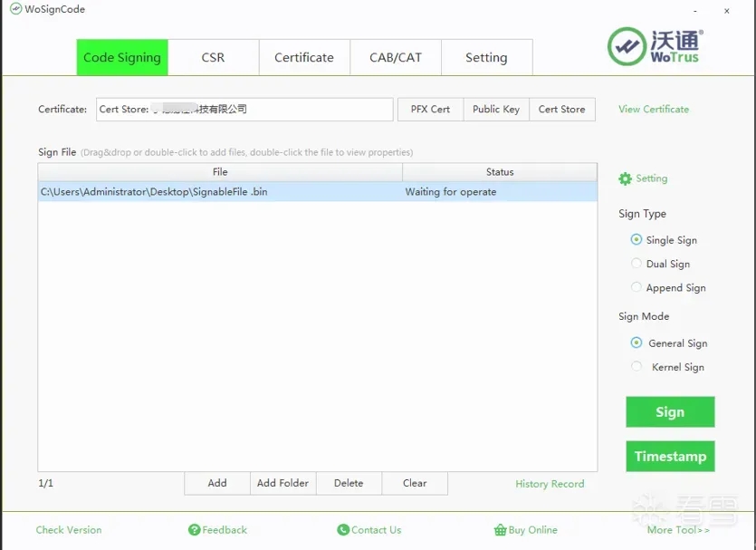The image size is (756, 550).
Task: Click the WoTrus logo at top right
Action: 655,46
